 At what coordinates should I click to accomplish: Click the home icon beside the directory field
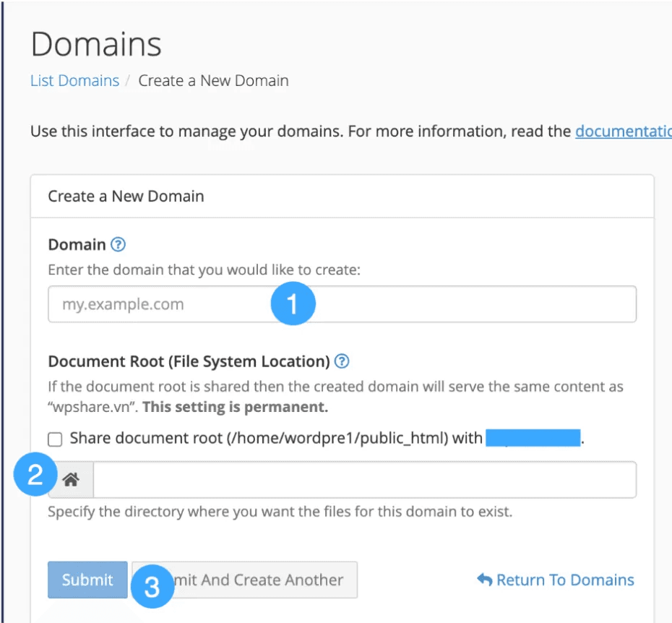pos(69,478)
